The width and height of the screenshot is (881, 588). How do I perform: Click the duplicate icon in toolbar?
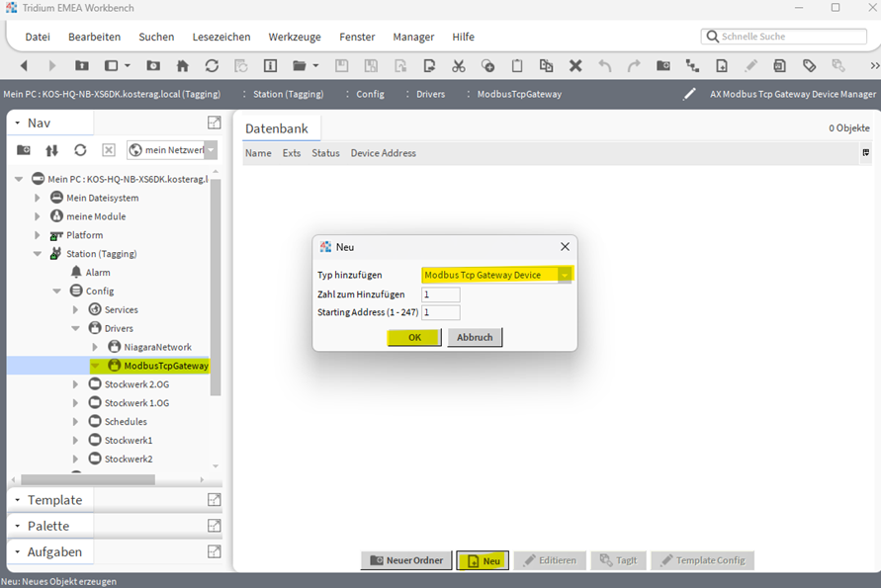[546, 65]
